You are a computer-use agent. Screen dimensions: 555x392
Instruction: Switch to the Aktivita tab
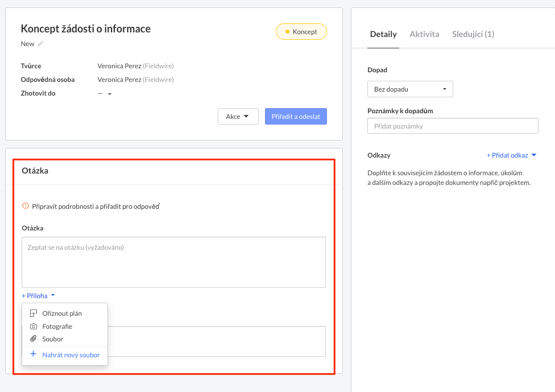point(424,34)
